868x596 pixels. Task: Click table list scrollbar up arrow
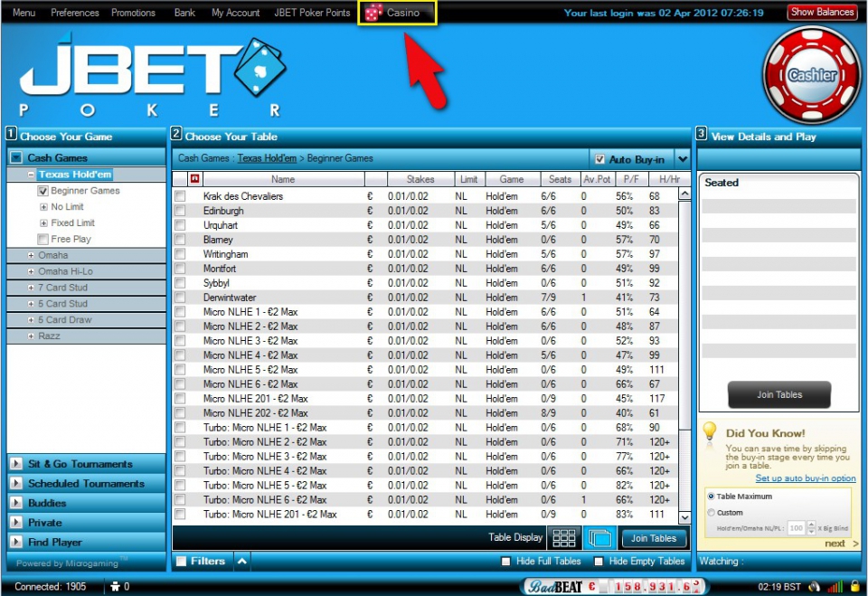click(x=684, y=194)
